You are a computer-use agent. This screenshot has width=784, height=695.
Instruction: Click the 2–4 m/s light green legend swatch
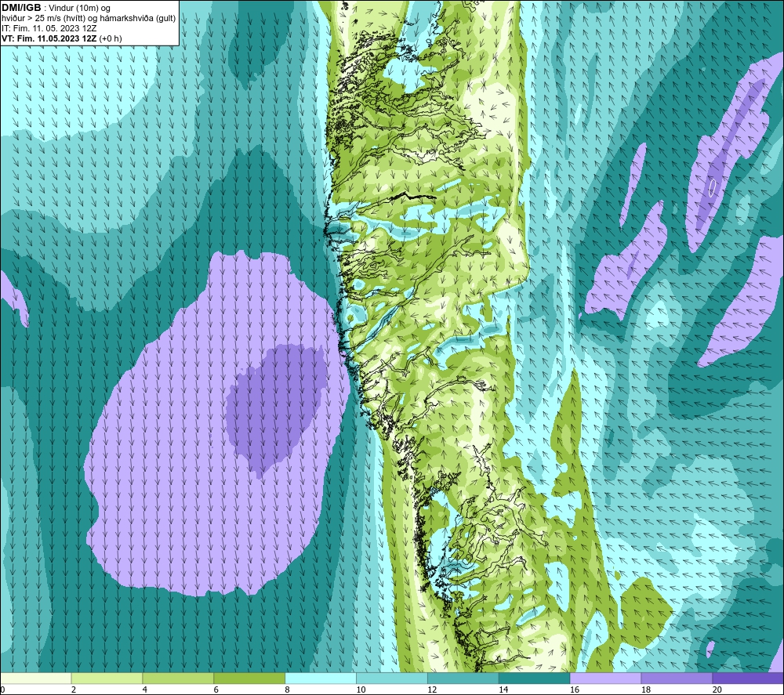pos(107,678)
